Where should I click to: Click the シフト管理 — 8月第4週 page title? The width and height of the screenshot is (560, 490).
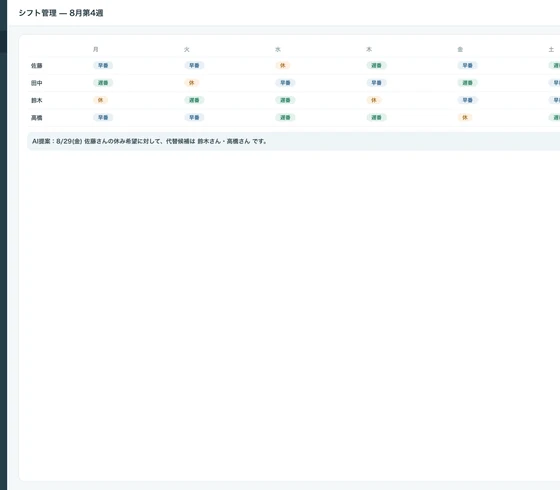click(61, 13)
